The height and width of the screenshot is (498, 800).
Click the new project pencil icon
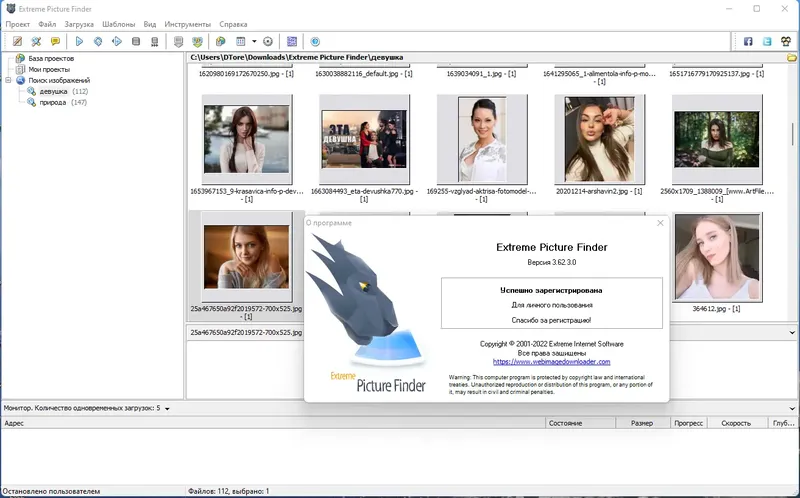[17, 41]
